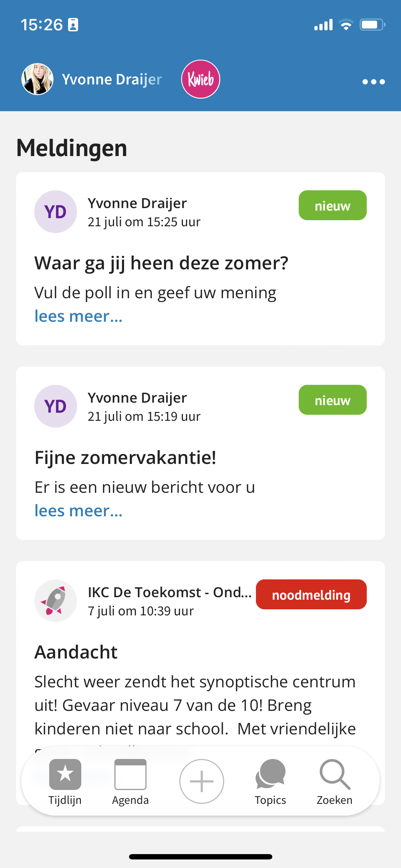Open "lees meer..." under Fijne zomervakantie

(x=78, y=511)
